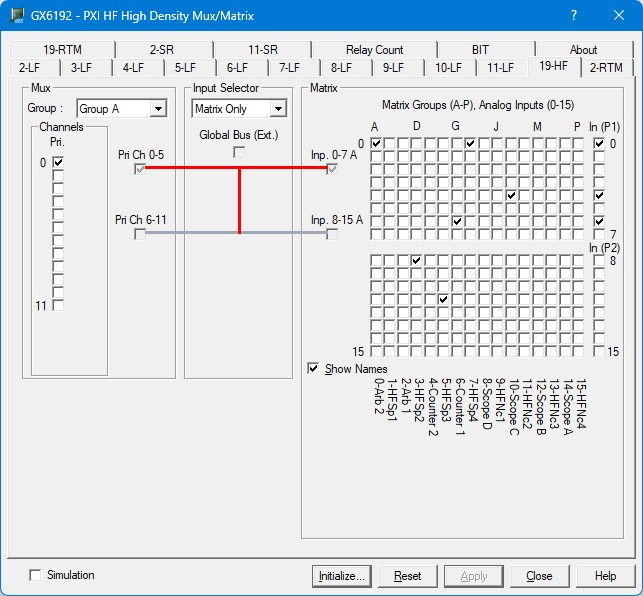
Task: Click the question mark help button in title bar
Action: click(x=574, y=16)
